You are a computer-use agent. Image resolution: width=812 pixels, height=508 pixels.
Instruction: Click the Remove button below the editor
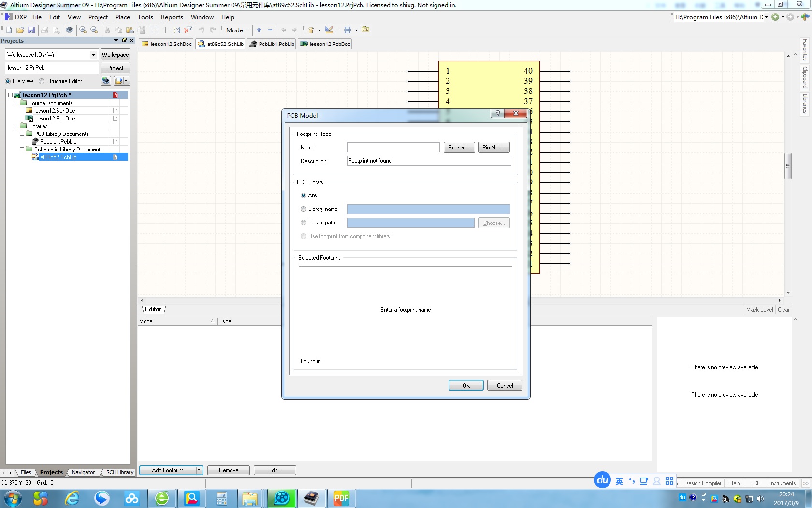(229, 470)
